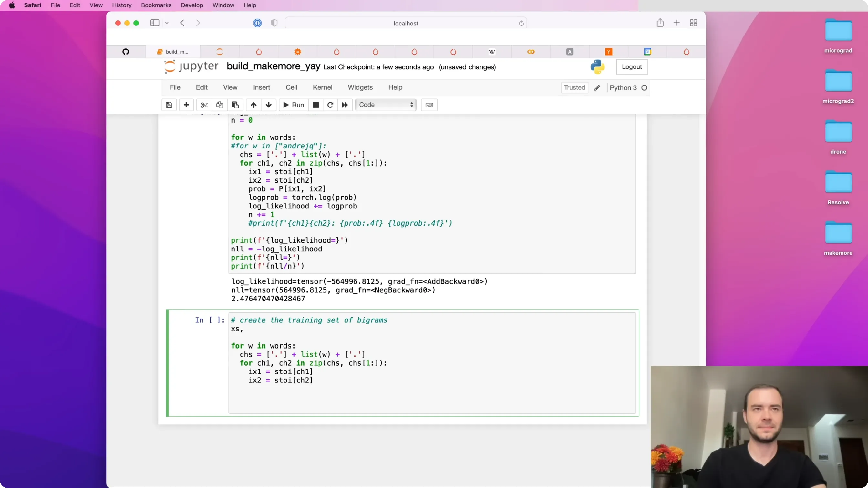This screenshot has height=488, width=868.
Task: Copy selected cells icon in toolbar
Action: coord(220,105)
